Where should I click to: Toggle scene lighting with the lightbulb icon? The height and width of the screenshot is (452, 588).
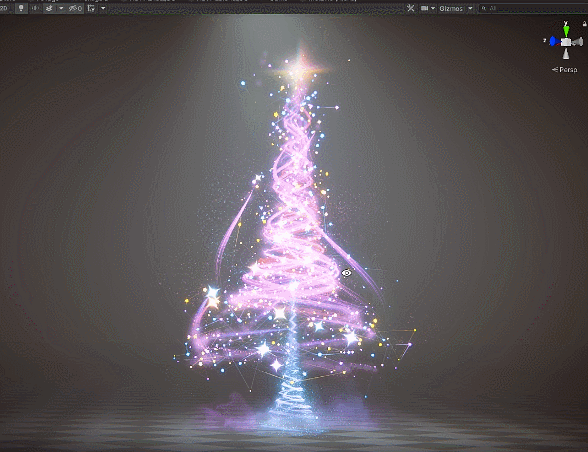[21, 8]
